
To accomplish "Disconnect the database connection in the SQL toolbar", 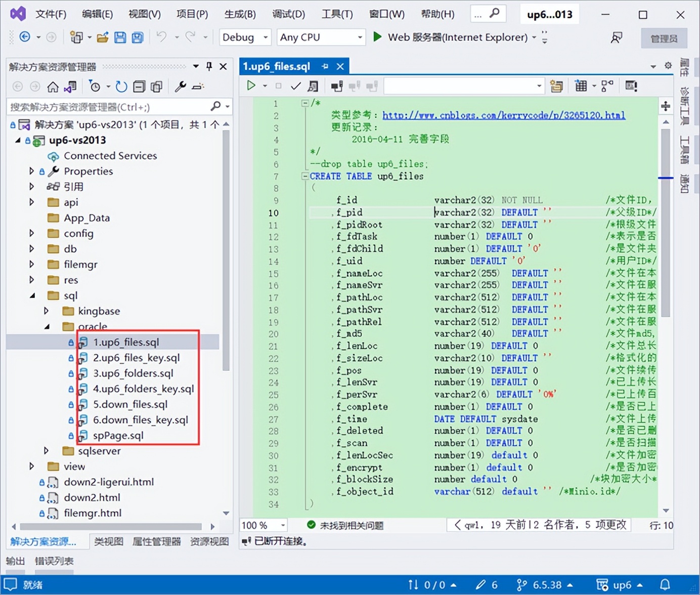I will [355, 86].
